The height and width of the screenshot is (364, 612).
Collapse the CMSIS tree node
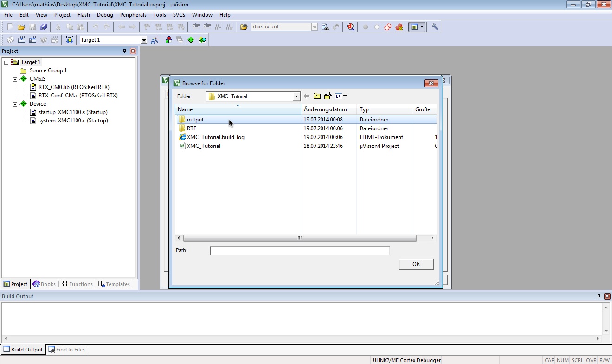point(15,79)
